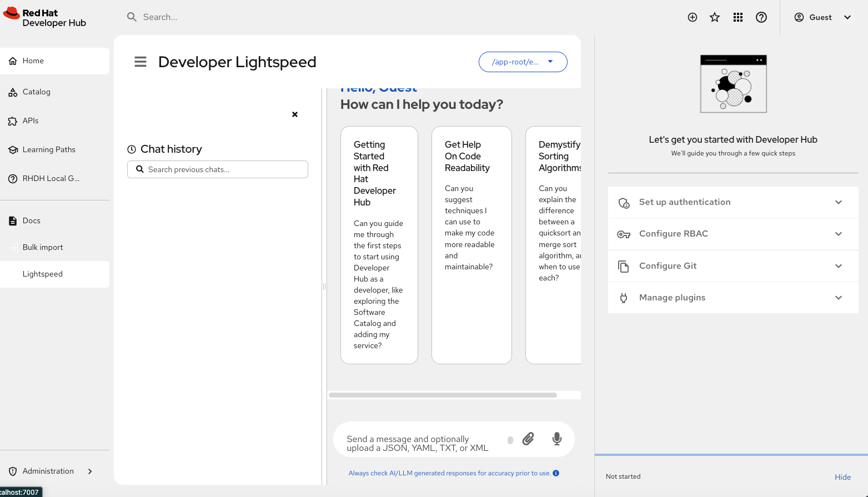Hide the quick start panel
Viewport: 868px width, 497px height.
842,477
